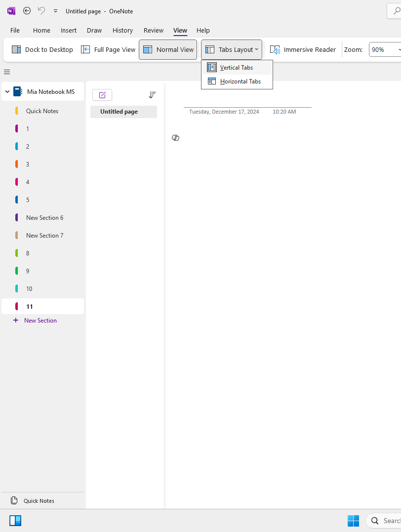
Task: Open section 8
Action: 43,253
